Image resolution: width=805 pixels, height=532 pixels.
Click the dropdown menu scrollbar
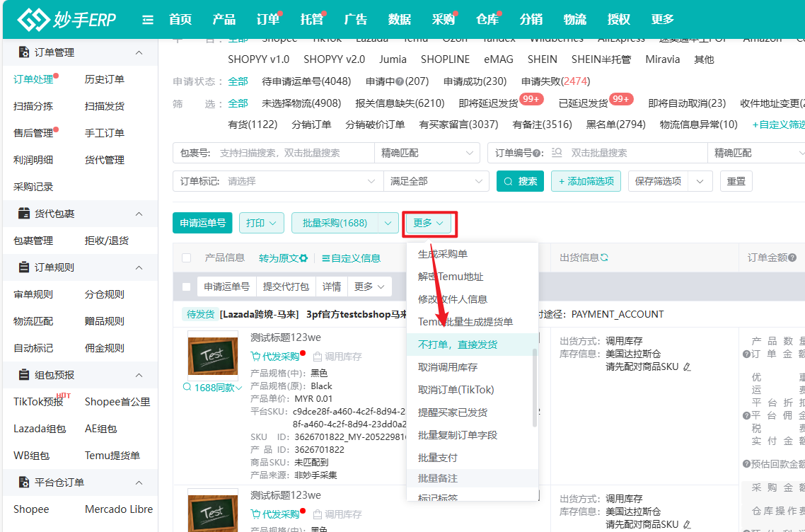click(535, 388)
